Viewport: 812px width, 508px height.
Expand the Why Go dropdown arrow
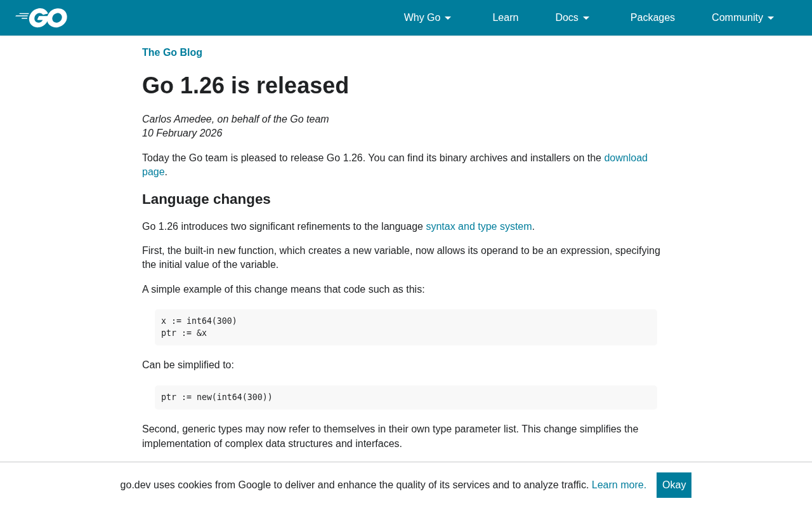[x=448, y=18]
